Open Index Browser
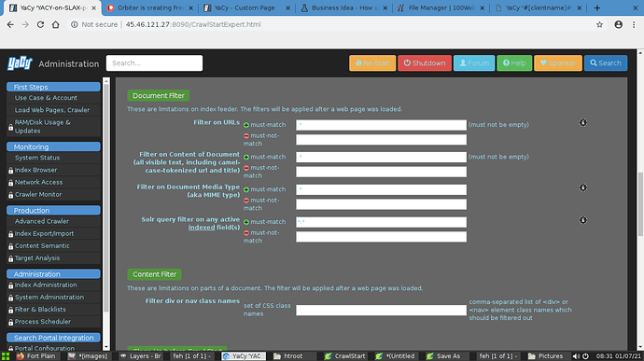Image resolution: width=644 pixels, height=361 pixels. [35, 170]
